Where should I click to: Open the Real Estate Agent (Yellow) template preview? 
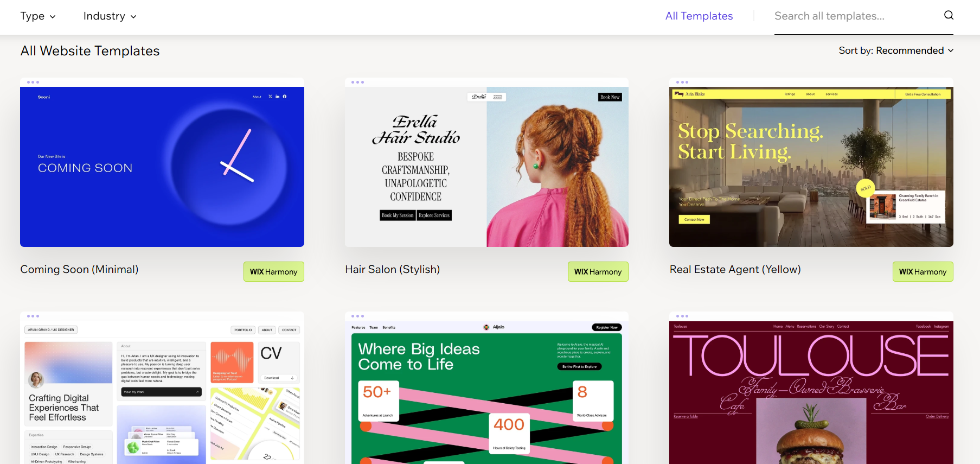click(x=811, y=162)
